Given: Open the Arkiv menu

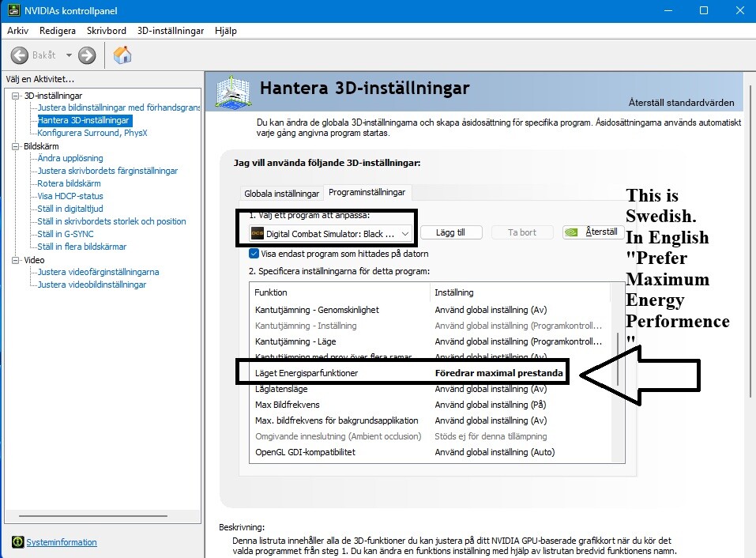Looking at the screenshot, I should tap(18, 31).
